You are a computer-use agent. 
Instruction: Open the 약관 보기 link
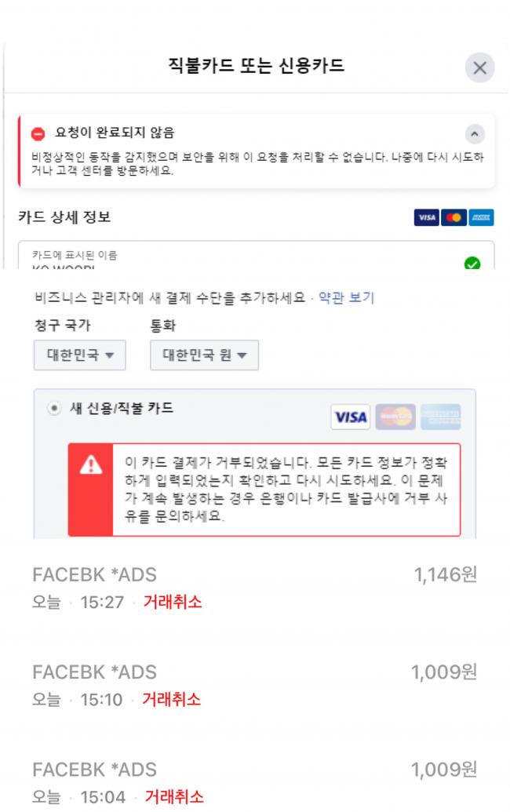coord(346,298)
